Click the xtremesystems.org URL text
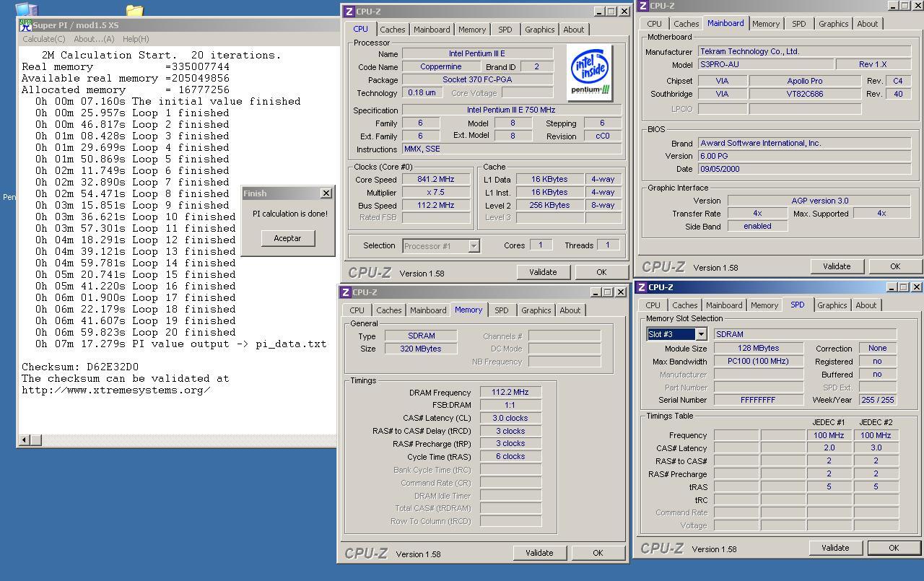Screen dimensions: 924x581 (116, 390)
